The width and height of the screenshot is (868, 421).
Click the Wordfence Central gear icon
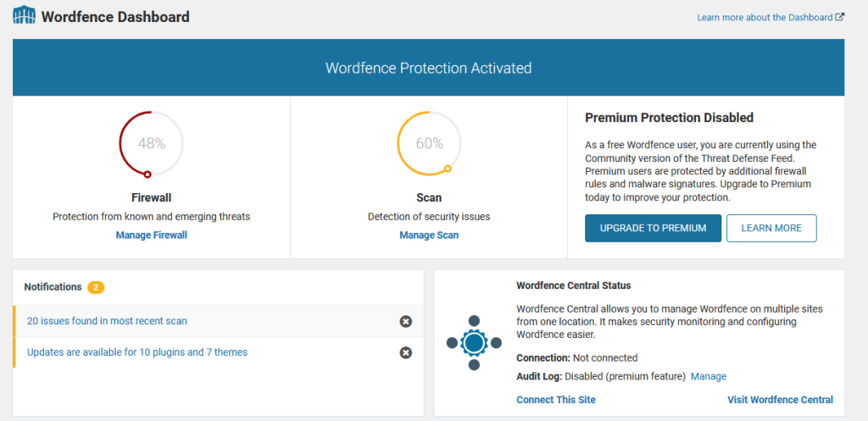pyautogui.click(x=474, y=343)
